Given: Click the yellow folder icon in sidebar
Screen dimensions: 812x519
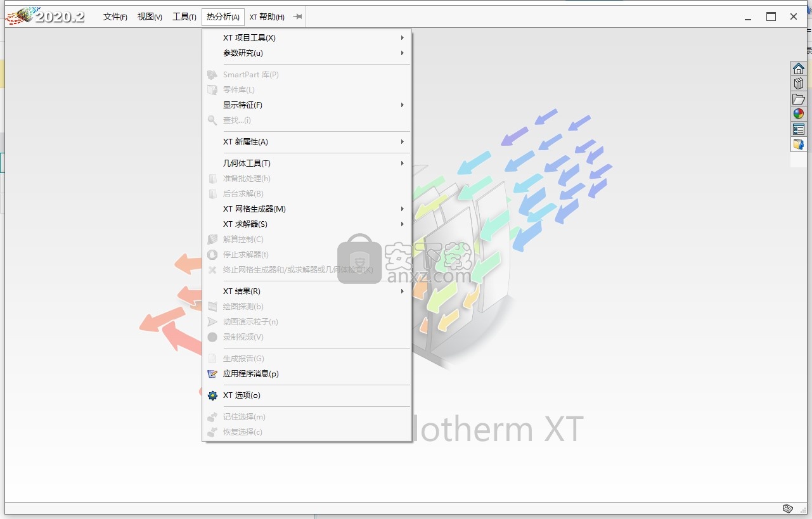Looking at the screenshot, I should pos(798,144).
